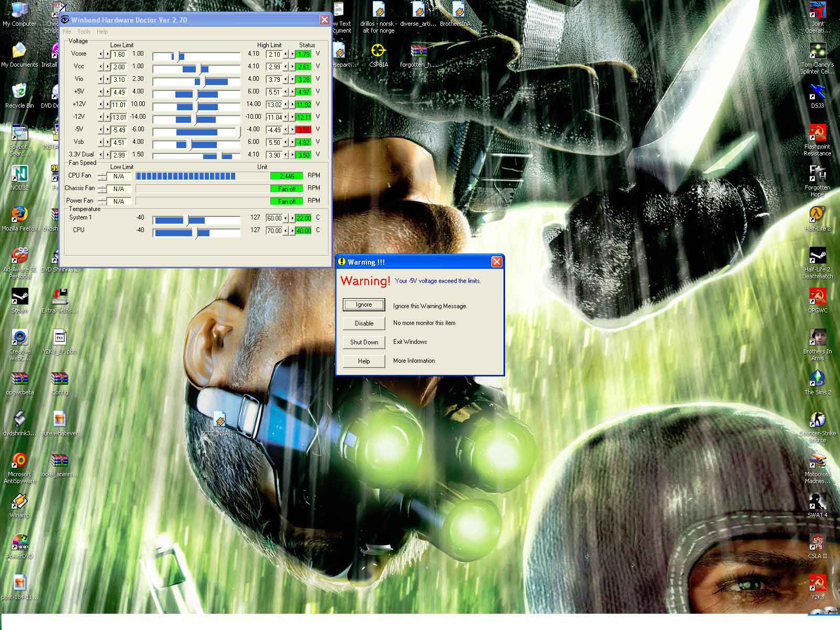Decrease -5V low limit with left arrow
This screenshot has width=840, height=630.
click(101, 130)
